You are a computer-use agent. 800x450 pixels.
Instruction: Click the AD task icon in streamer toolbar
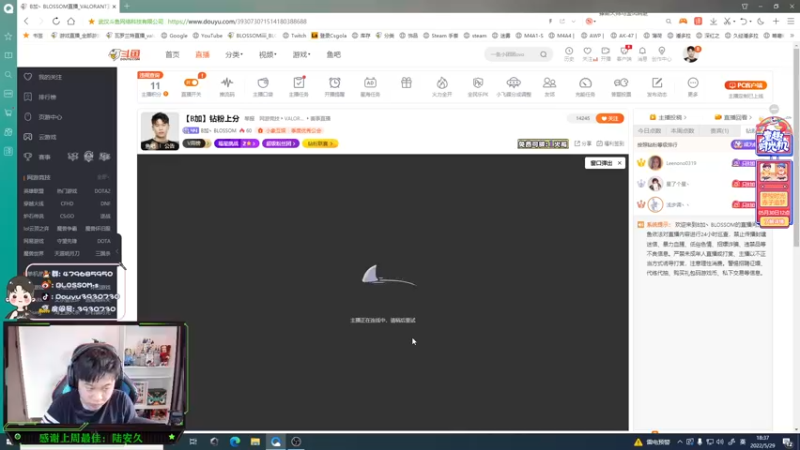[x=370, y=83]
